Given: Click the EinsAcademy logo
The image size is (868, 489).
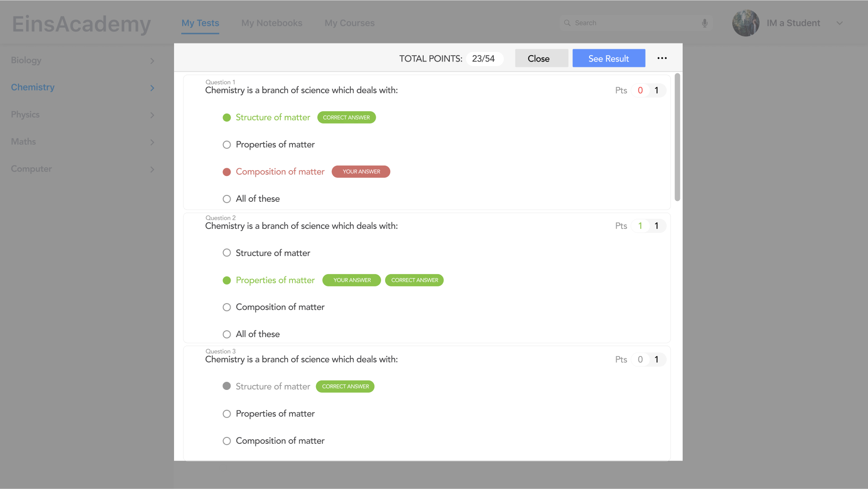Looking at the screenshot, I should pos(81,24).
